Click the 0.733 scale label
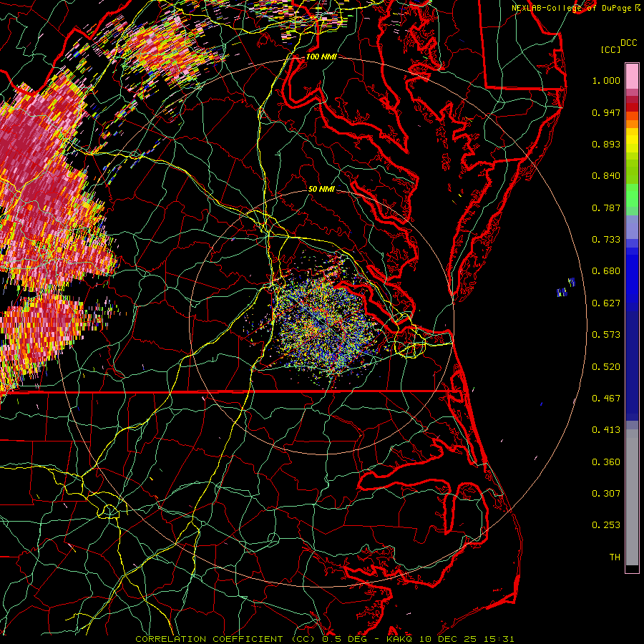 pos(606,240)
